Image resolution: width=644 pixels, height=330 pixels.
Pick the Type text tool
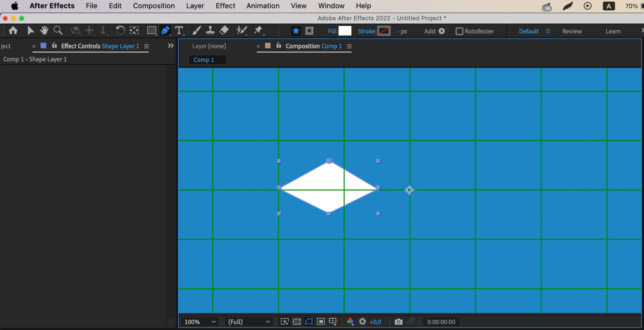pyautogui.click(x=179, y=31)
